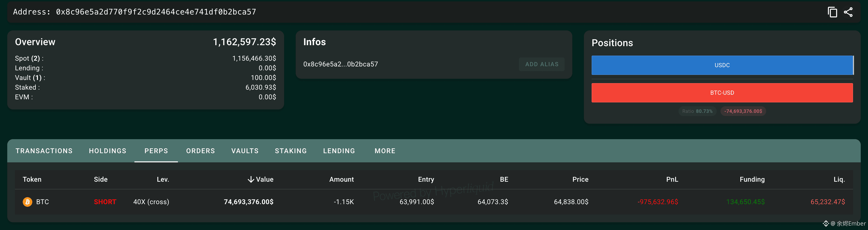This screenshot has height=230, width=868.
Task: Open the TRANSACTIONS tab
Action: tap(44, 151)
